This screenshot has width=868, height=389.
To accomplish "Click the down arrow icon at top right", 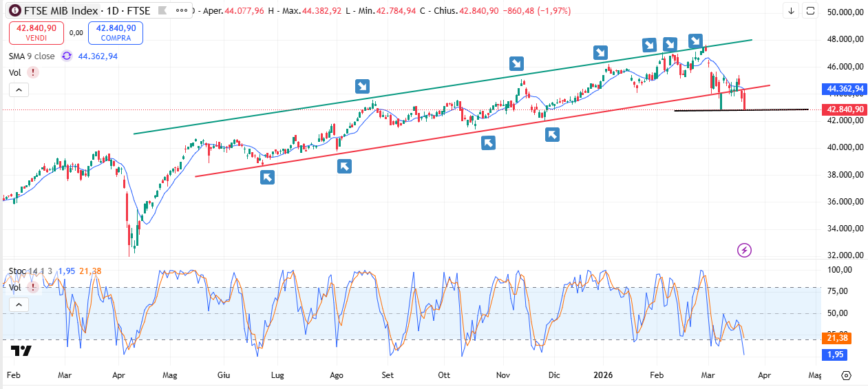I will (x=792, y=11).
